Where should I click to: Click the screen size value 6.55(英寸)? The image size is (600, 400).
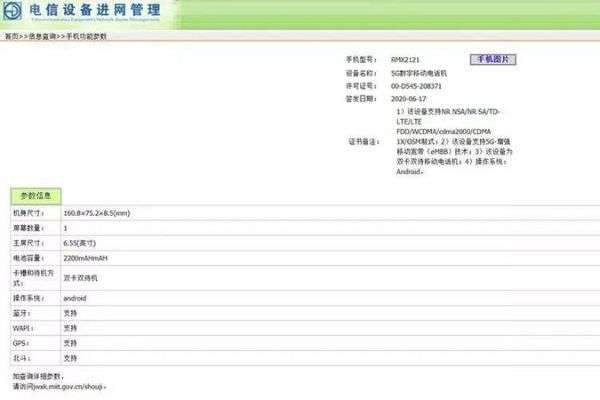pyautogui.click(x=80, y=243)
